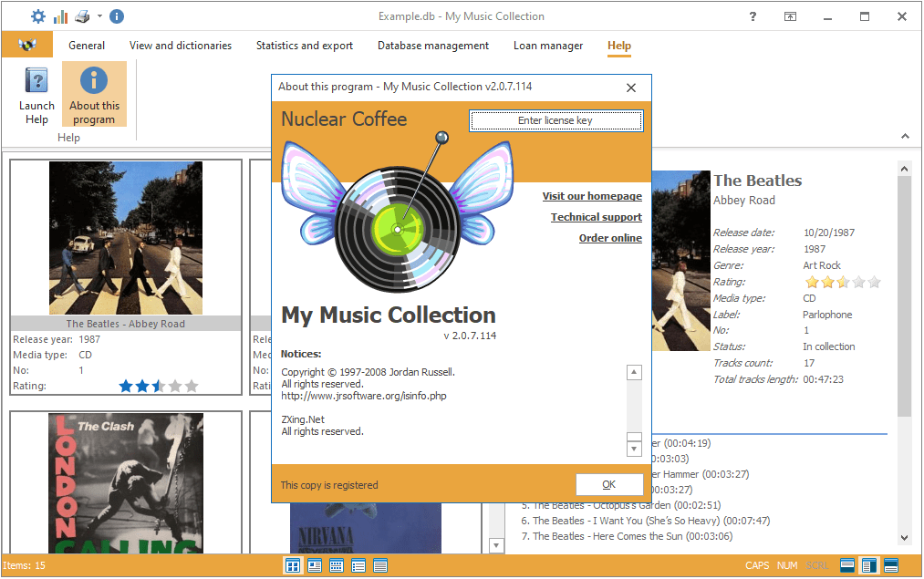Set star rating on Abbey Road card

click(159, 387)
